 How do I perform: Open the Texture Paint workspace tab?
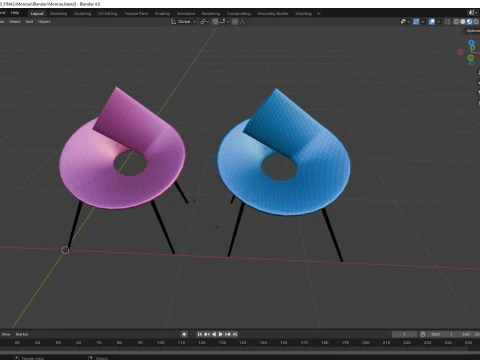(136, 14)
